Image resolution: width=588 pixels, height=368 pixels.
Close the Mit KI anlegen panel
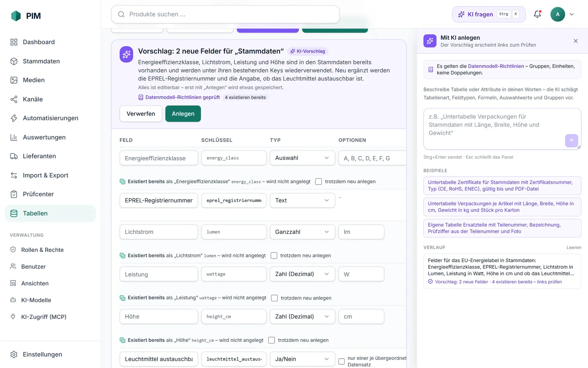pos(576,41)
